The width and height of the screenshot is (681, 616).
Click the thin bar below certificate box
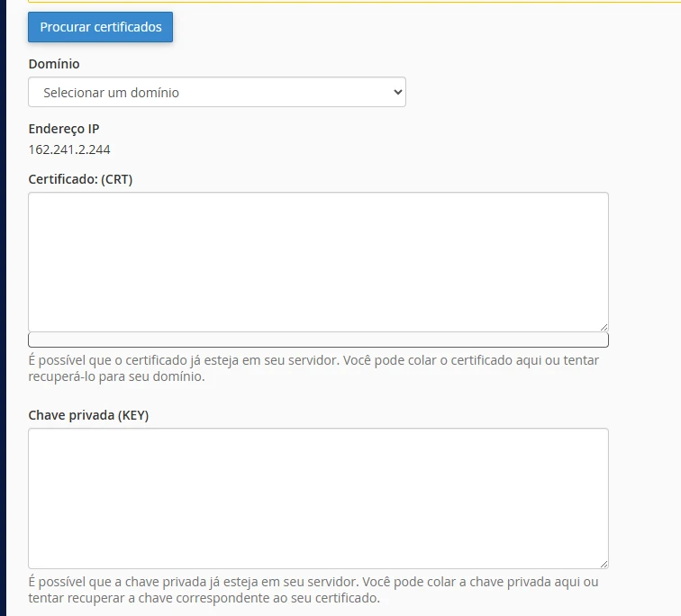click(x=318, y=340)
